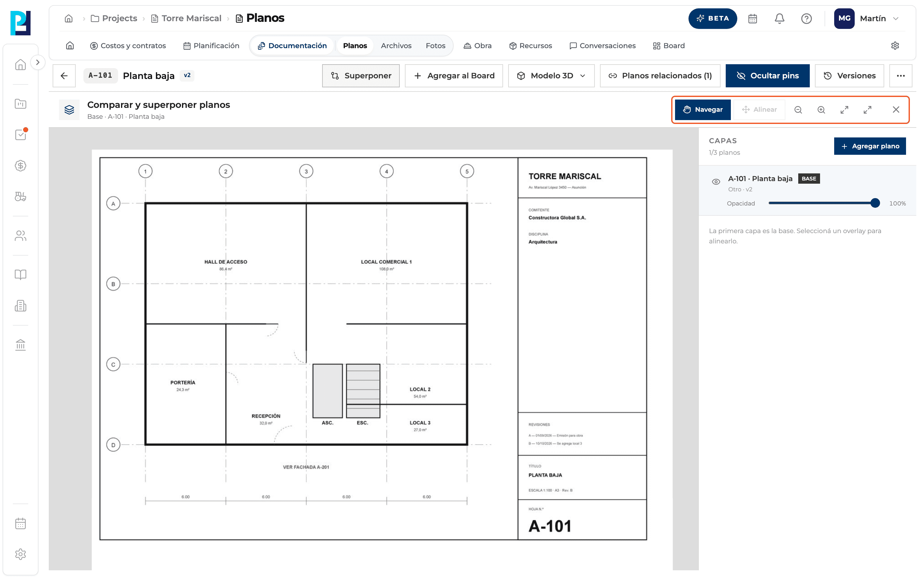Open the sidebar bank building icon
924x578 pixels.
(21, 345)
